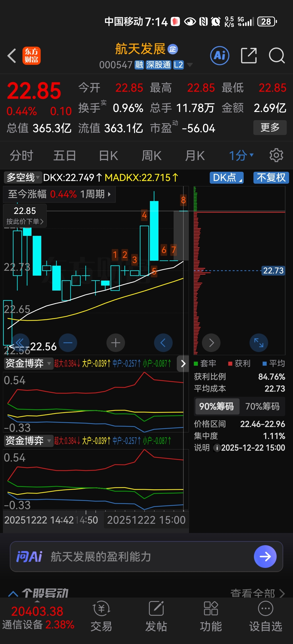The height and width of the screenshot is (644, 293).
Task: Expand 至今涨幅 1周期 selector
Action: 59,194
